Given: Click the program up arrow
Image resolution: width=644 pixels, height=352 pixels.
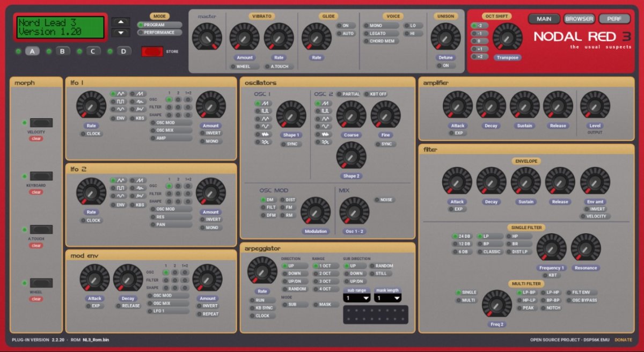Looking at the screenshot, I should point(121,22).
